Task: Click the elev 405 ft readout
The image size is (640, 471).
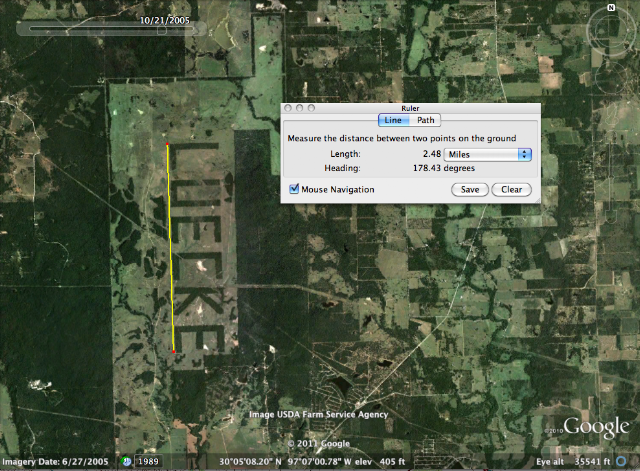Action: tap(380, 462)
